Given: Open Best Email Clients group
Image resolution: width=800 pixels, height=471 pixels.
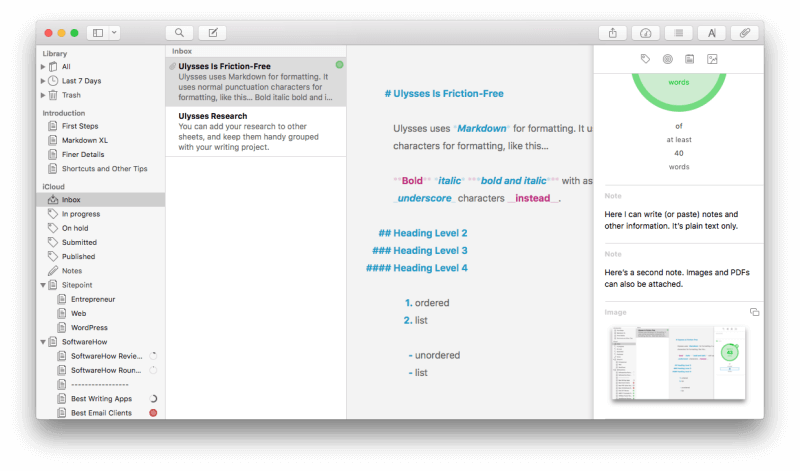Looking at the screenshot, I should click(101, 413).
